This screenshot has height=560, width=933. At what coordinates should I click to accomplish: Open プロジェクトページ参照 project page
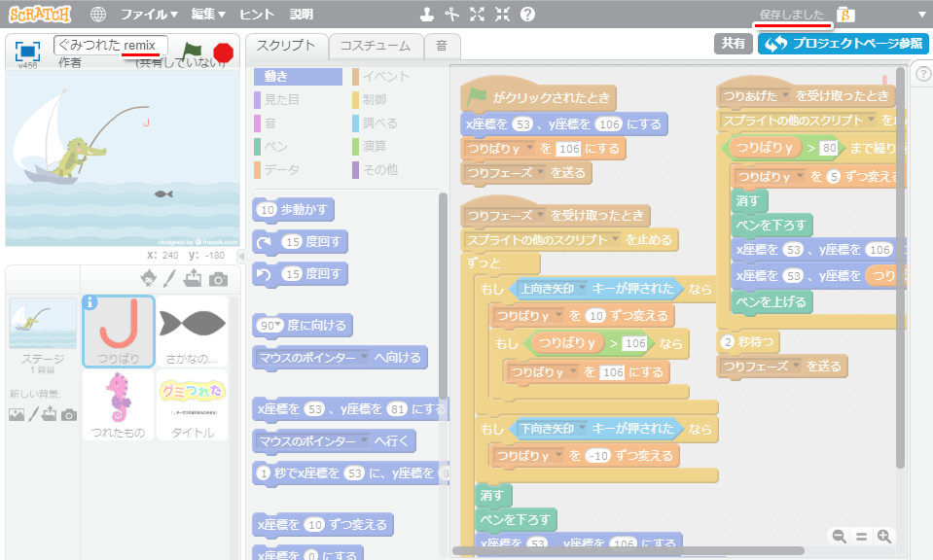[x=843, y=44]
